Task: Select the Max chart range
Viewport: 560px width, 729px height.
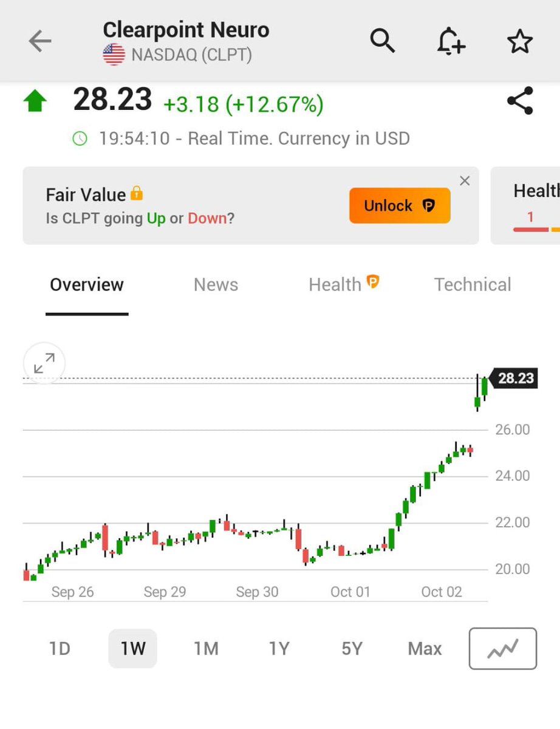Action: pyautogui.click(x=425, y=649)
